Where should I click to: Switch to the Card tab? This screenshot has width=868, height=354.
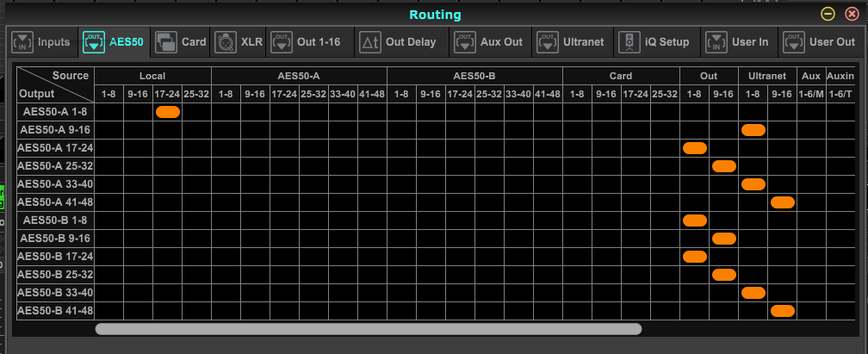[x=181, y=42]
